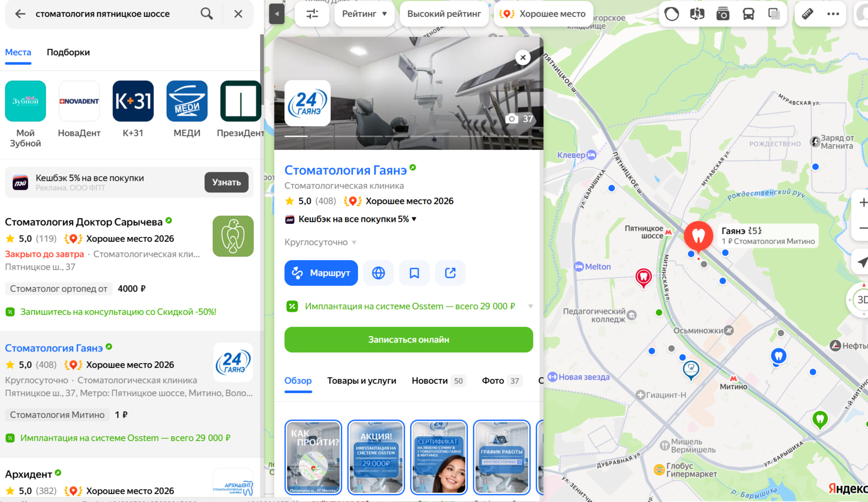The height and width of the screenshot is (502, 868).
Task: Open Стоматология Гаянэ title in card
Action: tap(345, 170)
